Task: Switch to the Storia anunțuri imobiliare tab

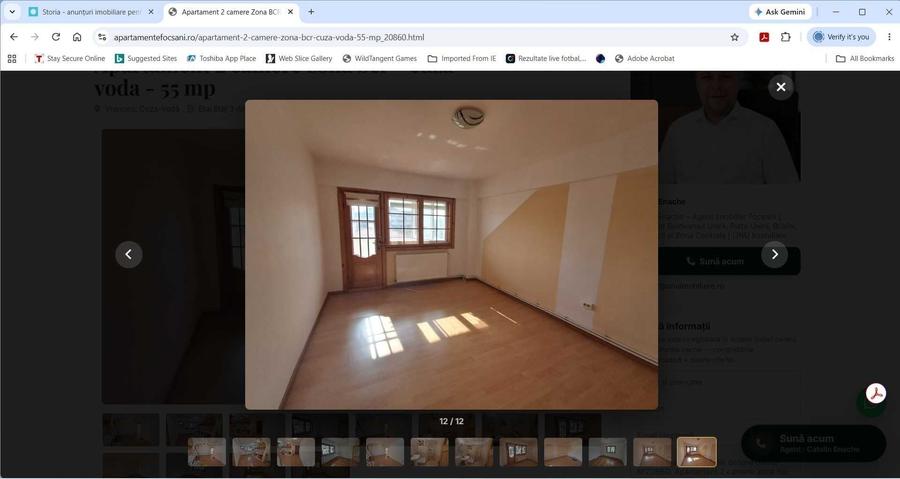Action: pyautogui.click(x=92, y=11)
